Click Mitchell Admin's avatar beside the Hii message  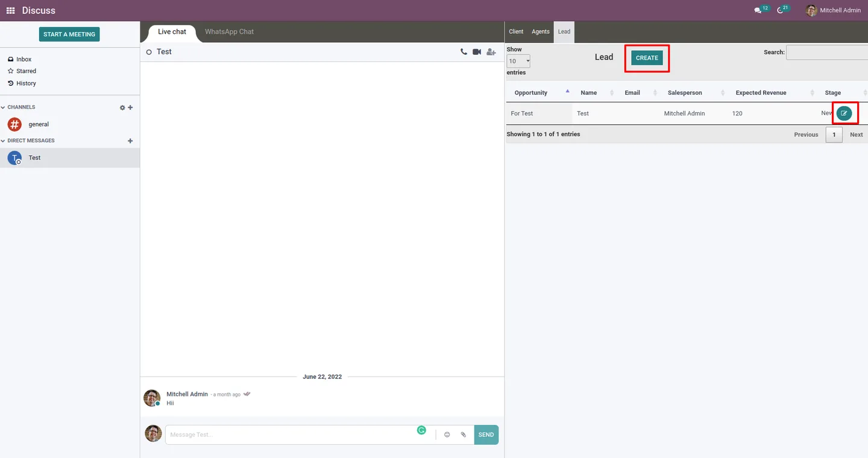(152, 398)
